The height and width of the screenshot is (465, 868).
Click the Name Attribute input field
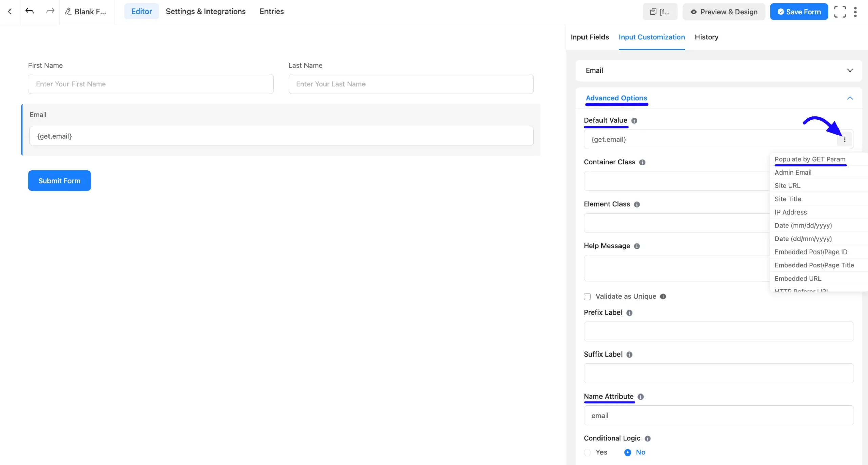(718, 416)
